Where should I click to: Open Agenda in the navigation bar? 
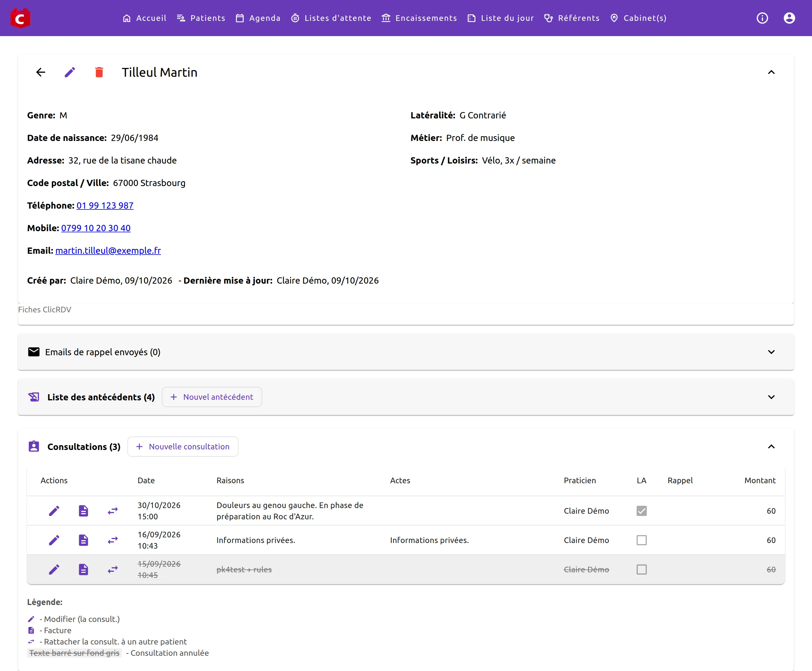tap(258, 18)
